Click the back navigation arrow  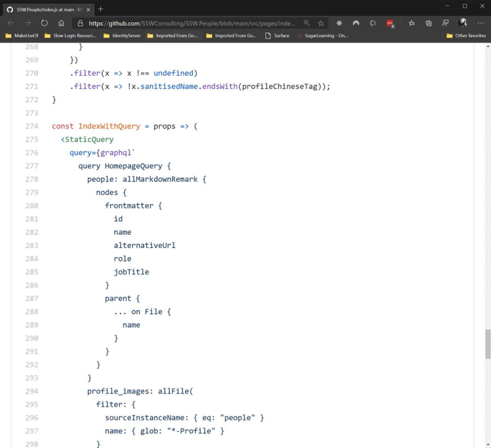(x=10, y=23)
